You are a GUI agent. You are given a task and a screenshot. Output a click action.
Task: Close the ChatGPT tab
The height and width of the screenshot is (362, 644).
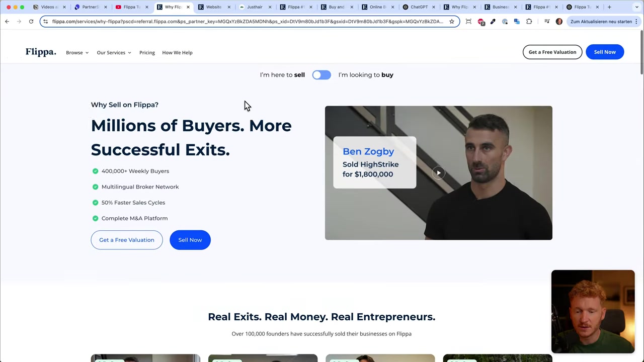point(433,7)
